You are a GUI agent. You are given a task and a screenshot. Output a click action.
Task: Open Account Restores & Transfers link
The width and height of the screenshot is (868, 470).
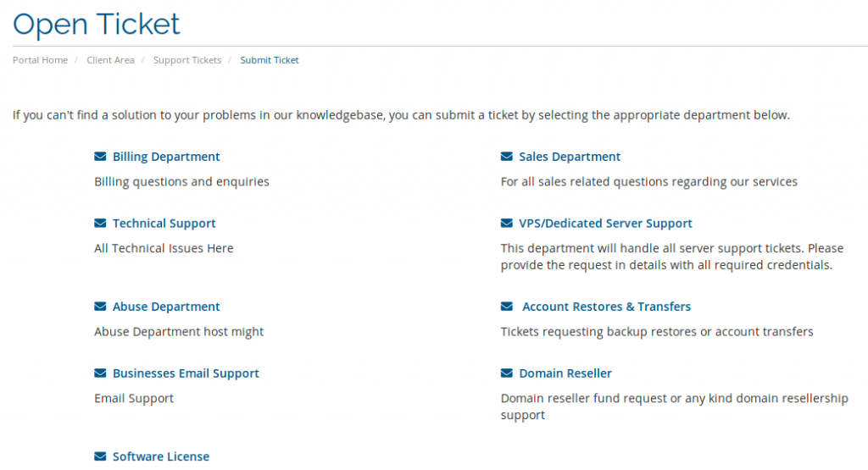[x=606, y=307]
